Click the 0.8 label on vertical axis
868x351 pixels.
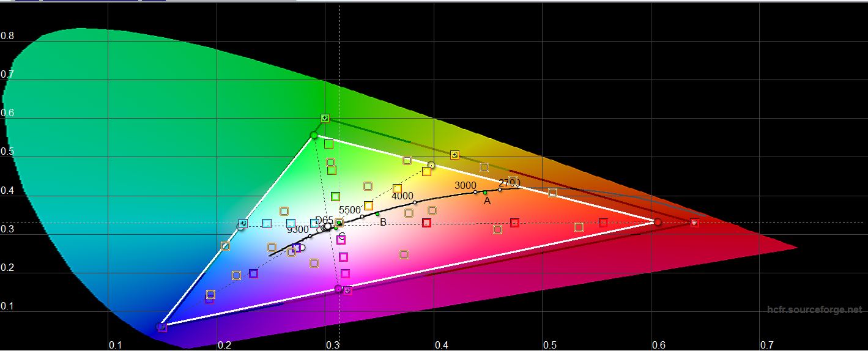[7, 36]
